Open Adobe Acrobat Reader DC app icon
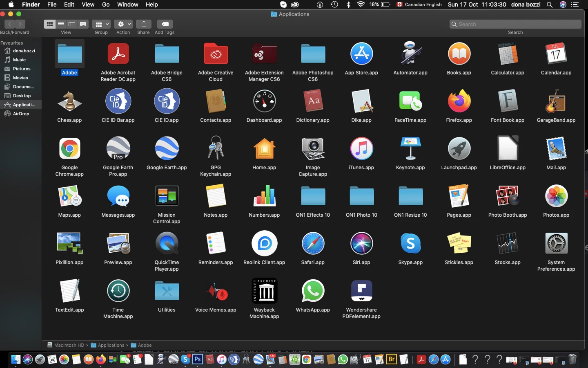This screenshot has width=588, height=368. pyautogui.click(x=118, y=54)
